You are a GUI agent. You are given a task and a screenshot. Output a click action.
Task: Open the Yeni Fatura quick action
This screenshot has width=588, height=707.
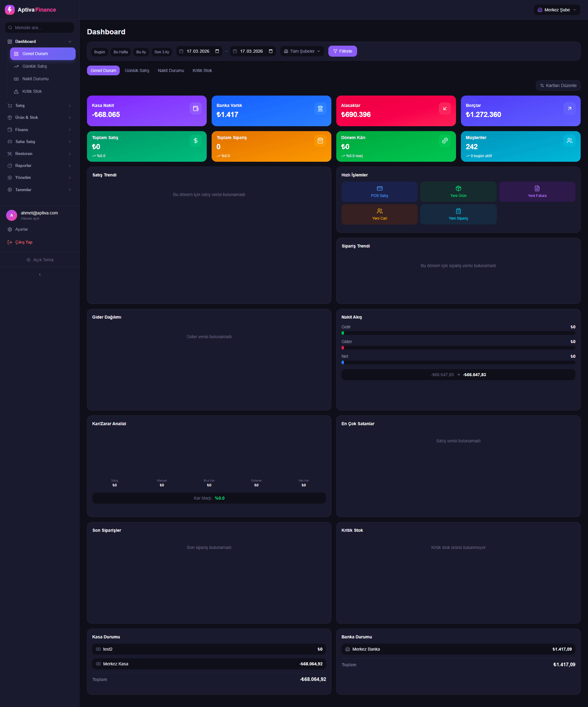pos(537,191)
